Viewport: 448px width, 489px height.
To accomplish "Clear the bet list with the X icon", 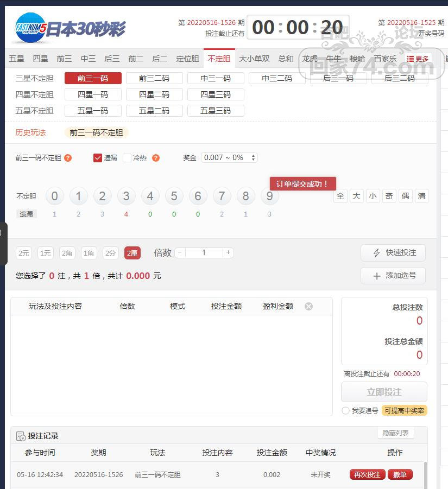I will [x=308, y=306].
